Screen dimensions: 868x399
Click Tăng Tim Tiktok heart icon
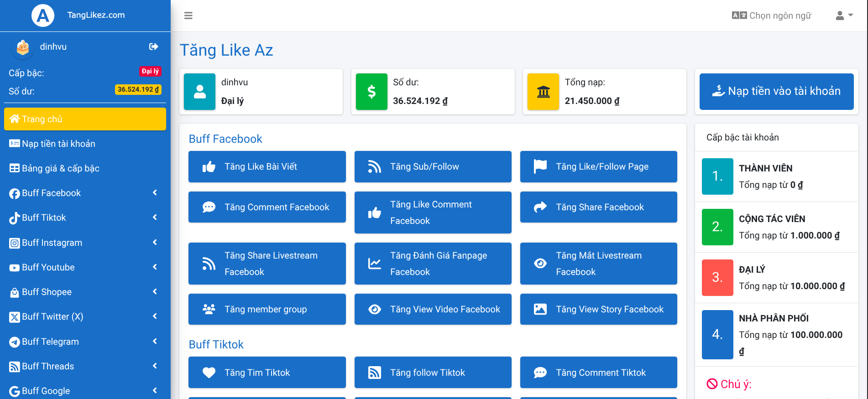click(x=209, y=373)
